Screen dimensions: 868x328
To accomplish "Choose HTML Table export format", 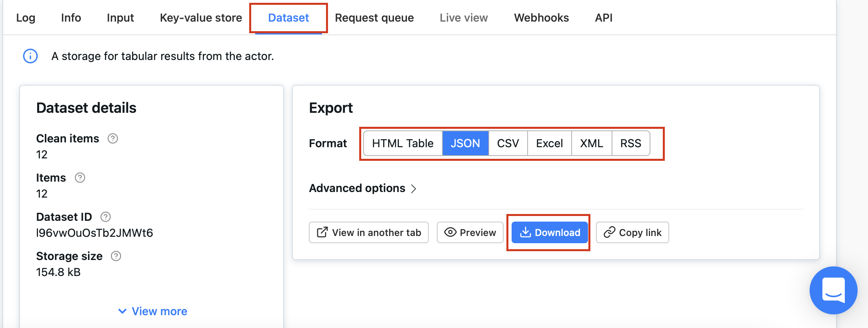I will tap(403, 143).
